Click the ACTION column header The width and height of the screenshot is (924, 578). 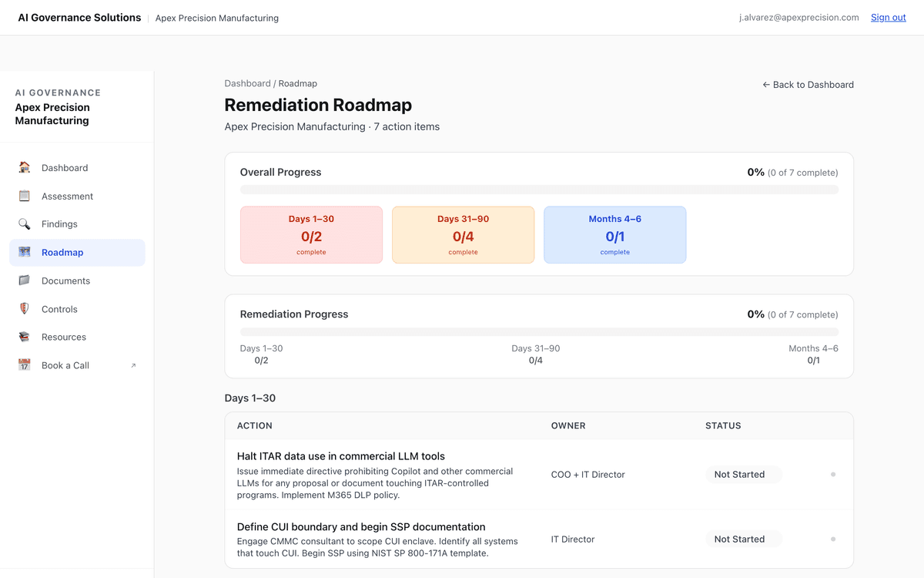click(x=255, y=425)
